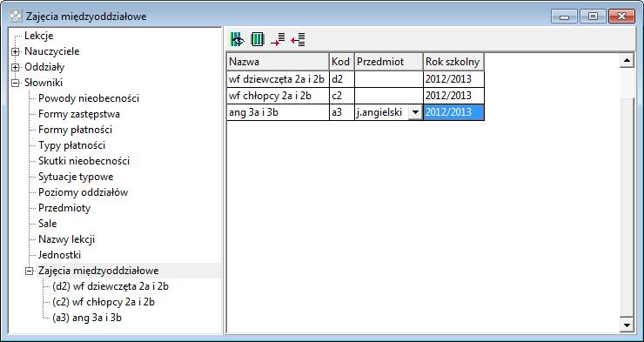Open Typy płatności dictionary

(72, 145)
